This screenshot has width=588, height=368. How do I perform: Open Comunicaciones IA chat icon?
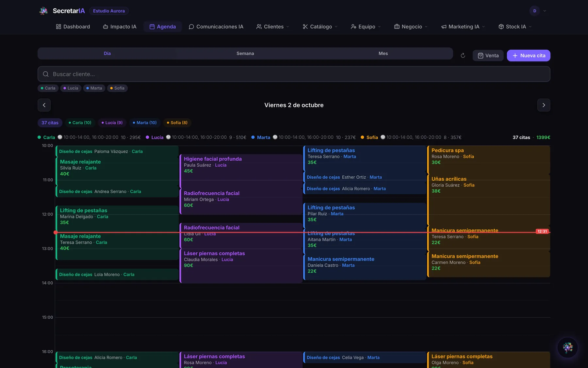[x=191, y=26]
